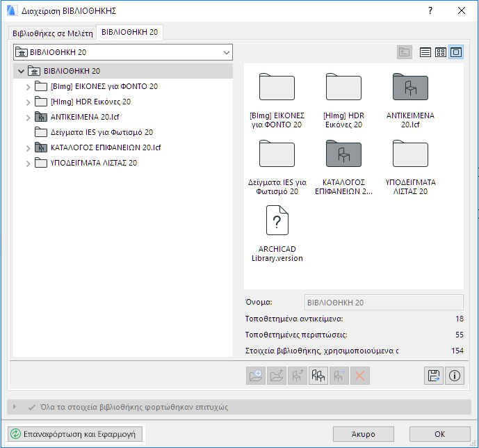Click the add library folder icon
The image size is (479, 448).
pyautogui.click(x=256, y=376)
